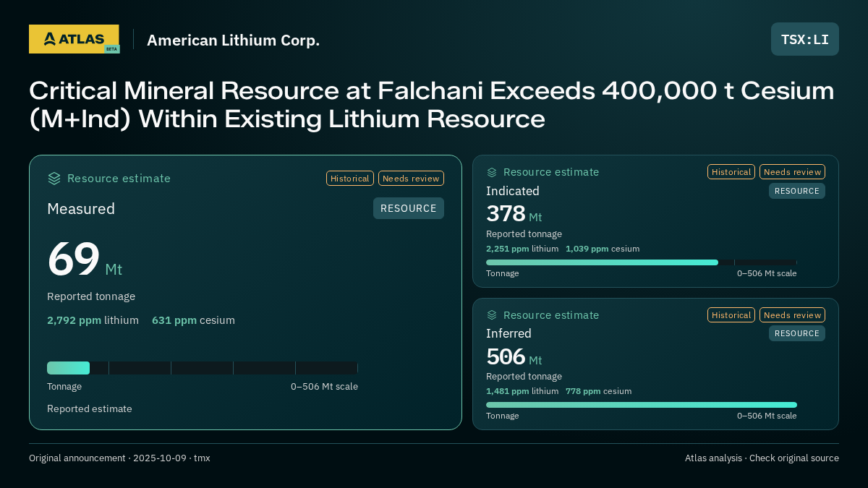The image size is (868, 488).
Task: Click the 2,251 ppm lithium grade
Action: (x=522, y=249)
